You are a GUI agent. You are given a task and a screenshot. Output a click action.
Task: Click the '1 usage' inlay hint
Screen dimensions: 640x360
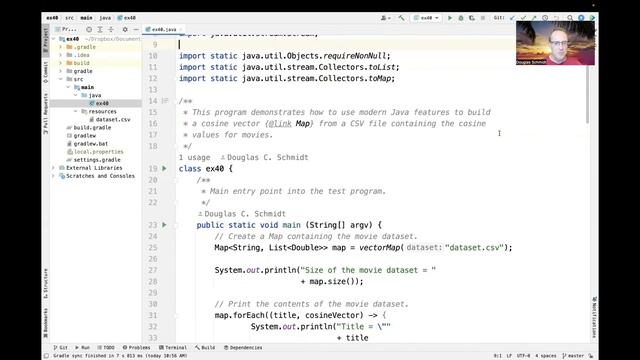tap(194, 158)
